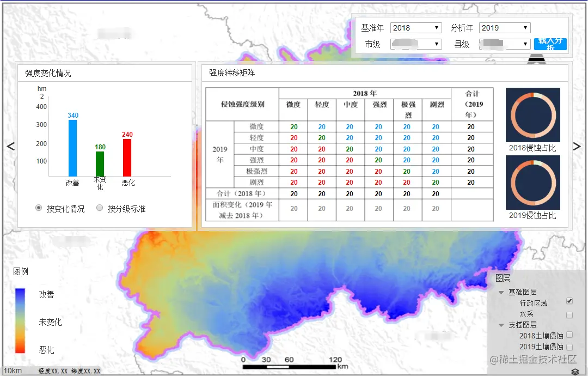Collapse the 基础图层 tree group
The width and height of the screenshot is (588, 376).
501,292
